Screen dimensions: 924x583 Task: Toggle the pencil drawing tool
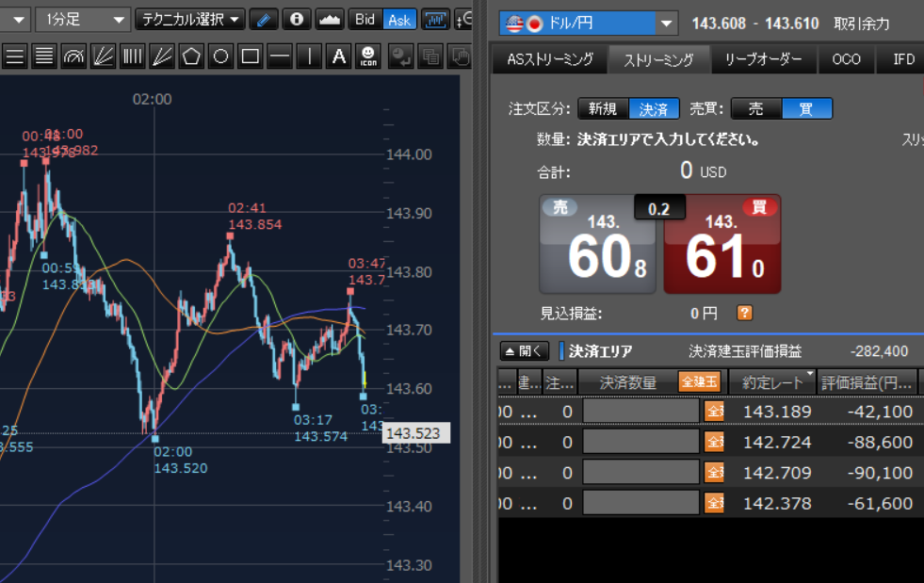tap(264, 20)
